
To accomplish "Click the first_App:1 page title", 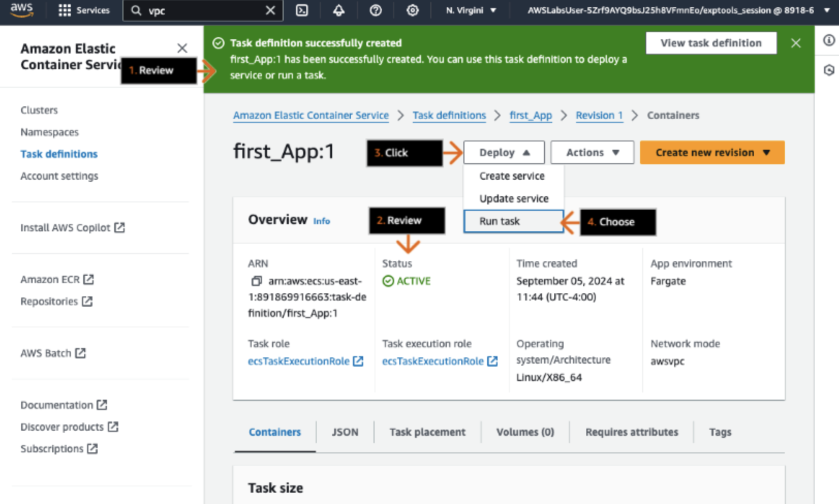I will coord(284,152).
